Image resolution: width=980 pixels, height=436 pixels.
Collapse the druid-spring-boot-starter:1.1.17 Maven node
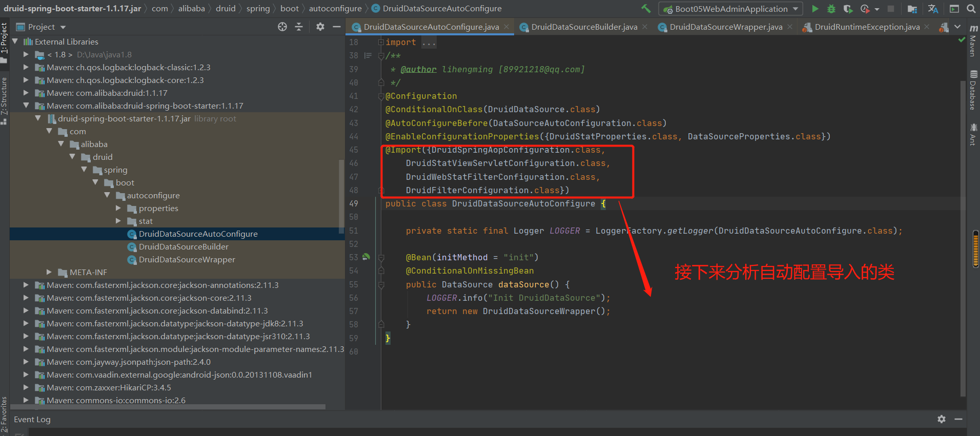click(26, 106)
